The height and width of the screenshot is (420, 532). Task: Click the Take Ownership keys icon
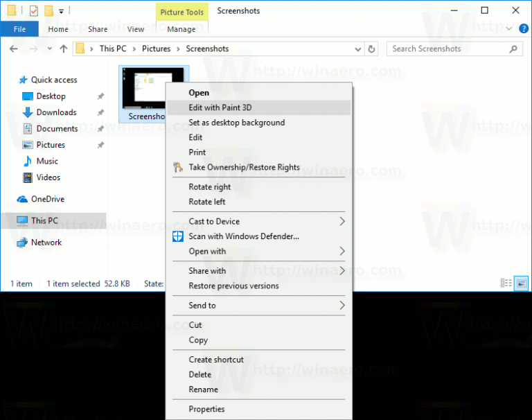pos(178,167)
